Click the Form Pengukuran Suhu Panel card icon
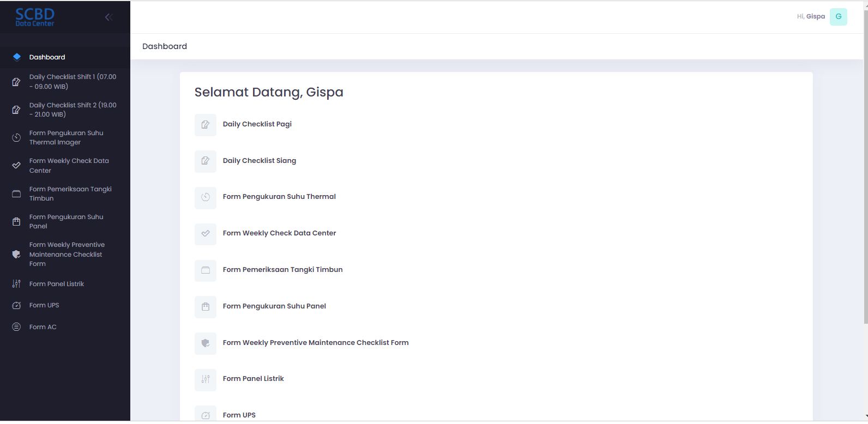The width and height of the screenshot is (868, 424). coord(206,307)
